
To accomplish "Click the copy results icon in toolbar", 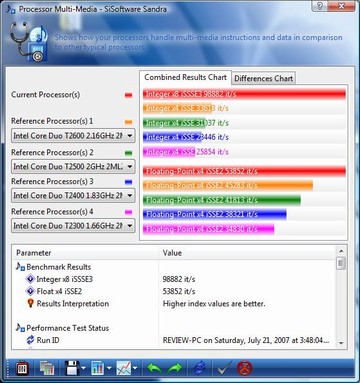I will coord(47,368).
